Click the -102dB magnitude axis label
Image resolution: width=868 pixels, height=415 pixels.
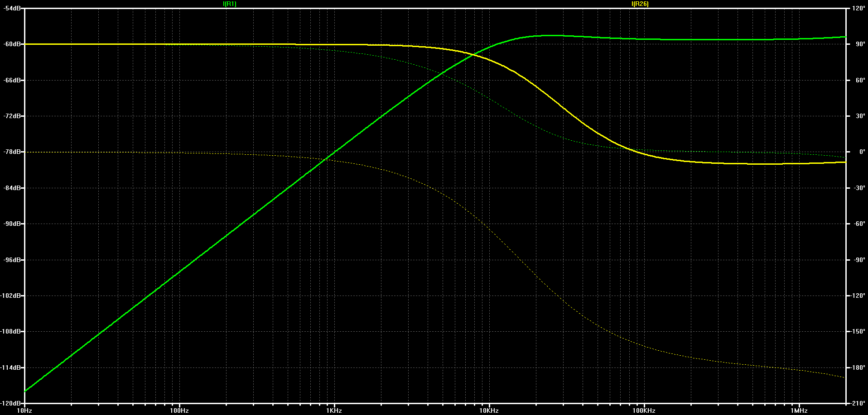click(11, 296)
